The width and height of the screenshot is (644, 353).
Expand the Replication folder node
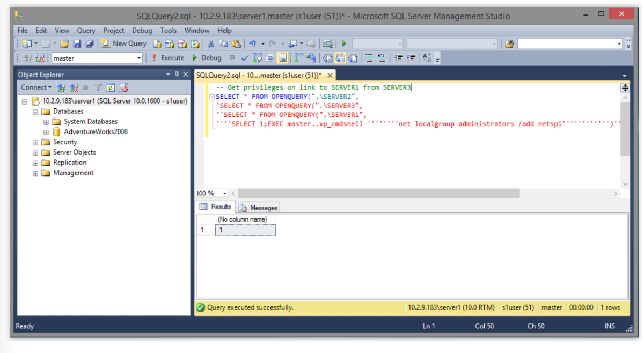(35, 163)
